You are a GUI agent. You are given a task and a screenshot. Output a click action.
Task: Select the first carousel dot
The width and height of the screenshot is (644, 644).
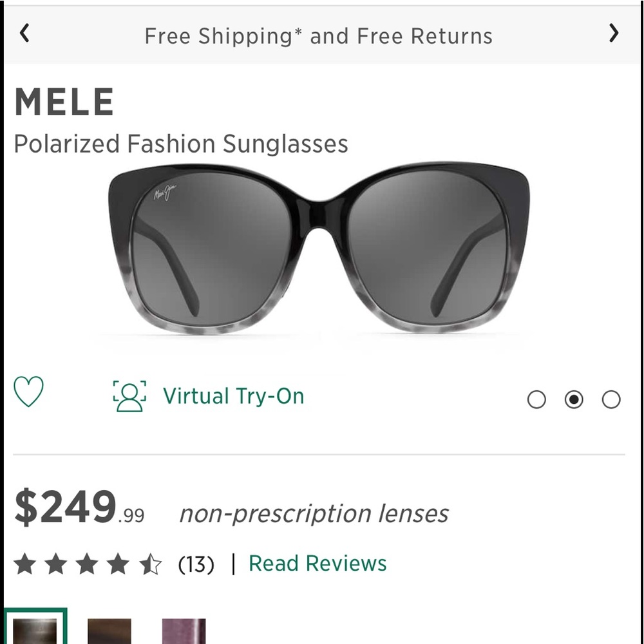click(x=538, y=399)
